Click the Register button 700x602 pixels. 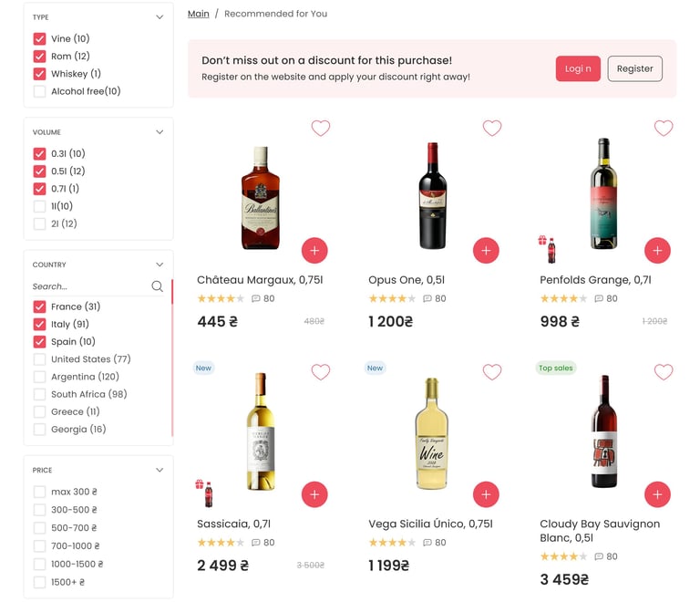pyautogui.click(x=634, y=68)
